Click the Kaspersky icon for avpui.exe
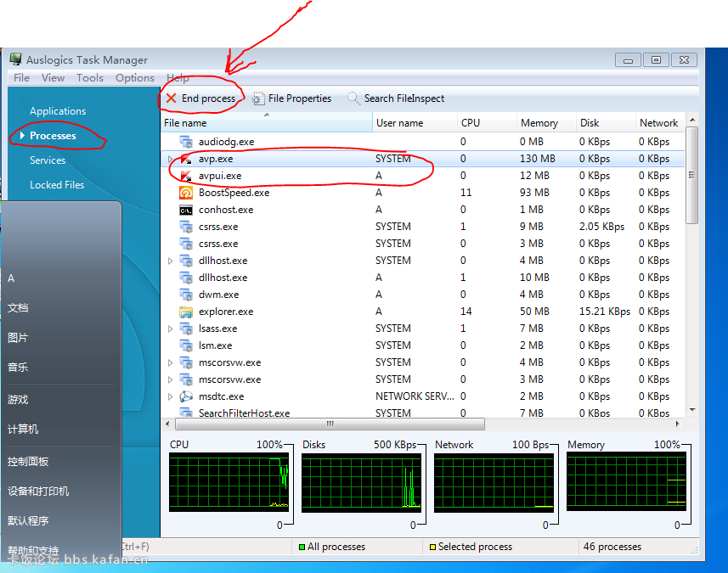The image size is (728, 573). [186, 176]
